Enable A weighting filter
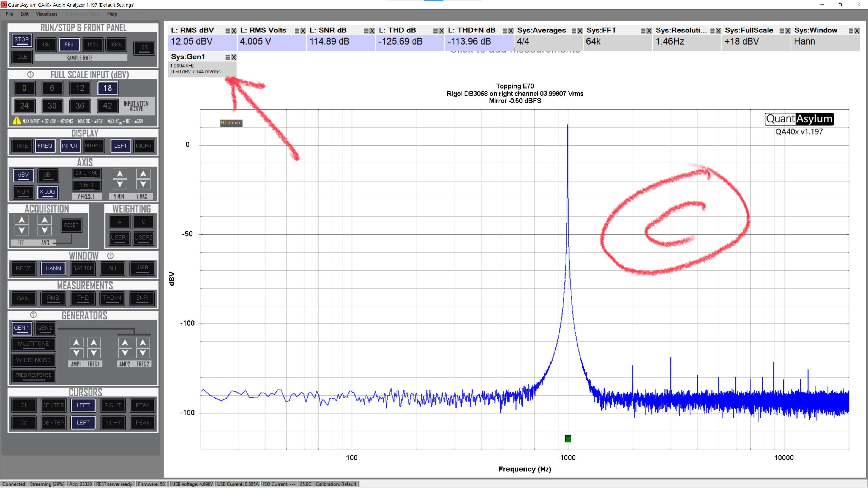Screen dimensions: 868x488 [x=119, y=222]
